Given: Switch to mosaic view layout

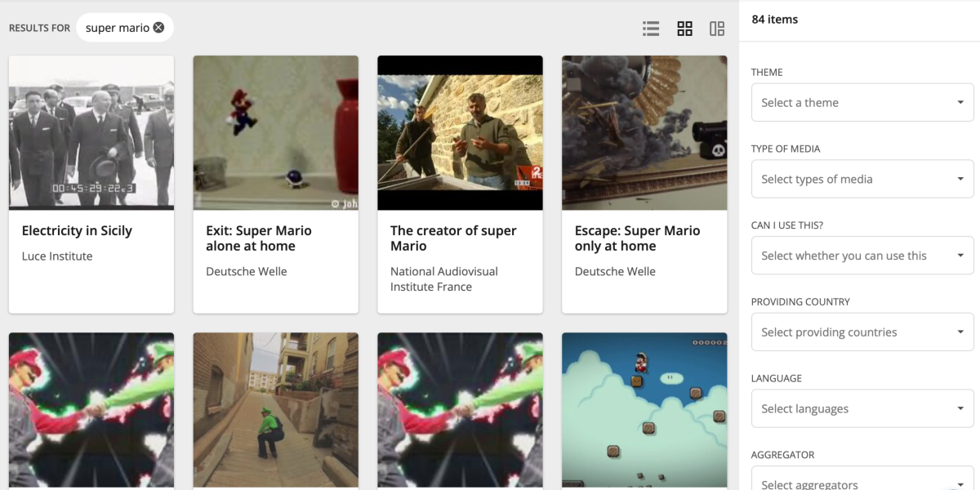Looking at the screenshot, I should click(717, 29).
